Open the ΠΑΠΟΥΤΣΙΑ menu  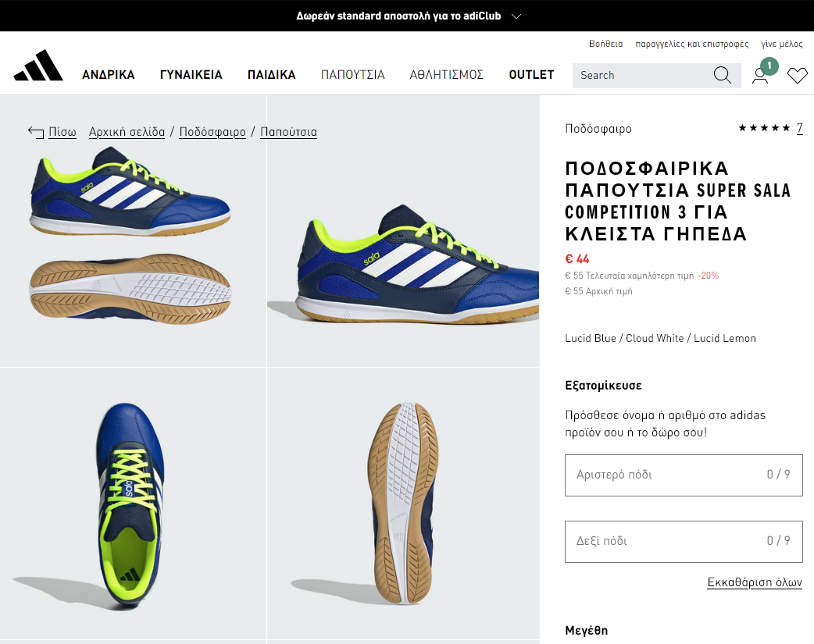353,75
